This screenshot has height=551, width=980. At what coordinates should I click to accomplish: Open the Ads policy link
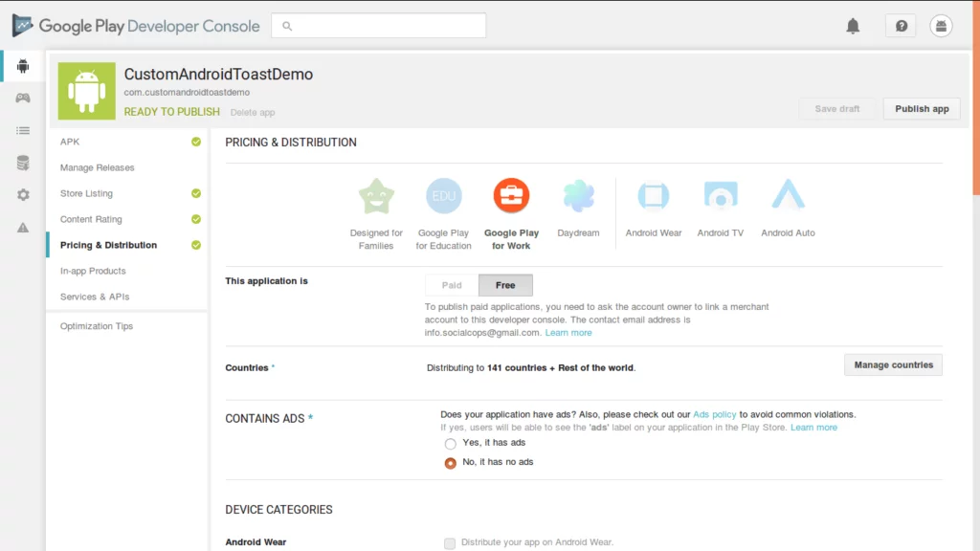[x=715, y=413]
